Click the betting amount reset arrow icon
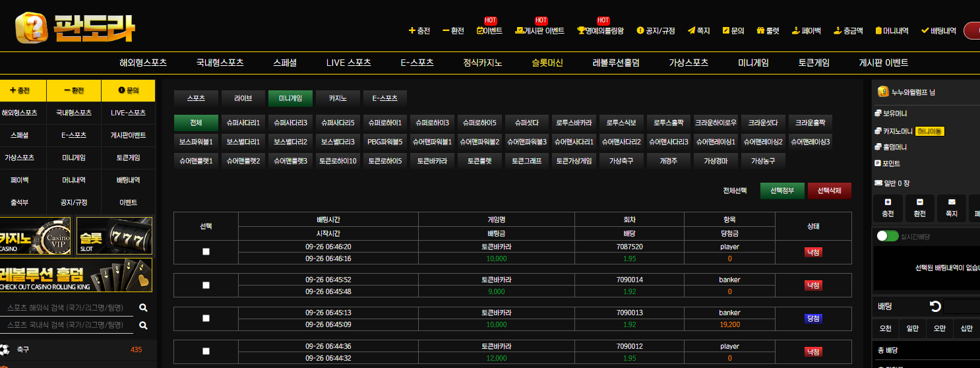Image resolution: width=980 pixels, height=368 pixels. click(x=934, y=306)
